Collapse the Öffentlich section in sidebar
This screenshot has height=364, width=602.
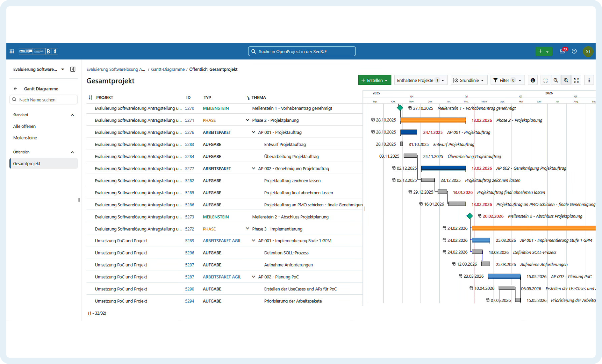72,152
